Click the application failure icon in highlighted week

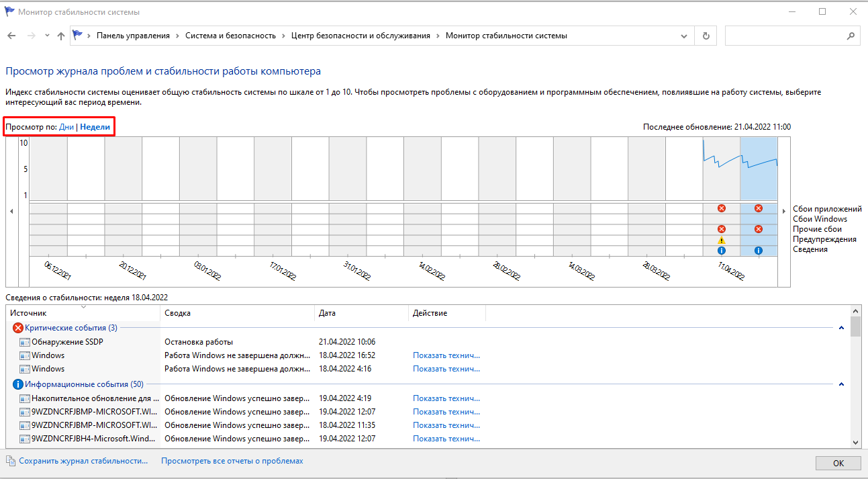[759, 208]
